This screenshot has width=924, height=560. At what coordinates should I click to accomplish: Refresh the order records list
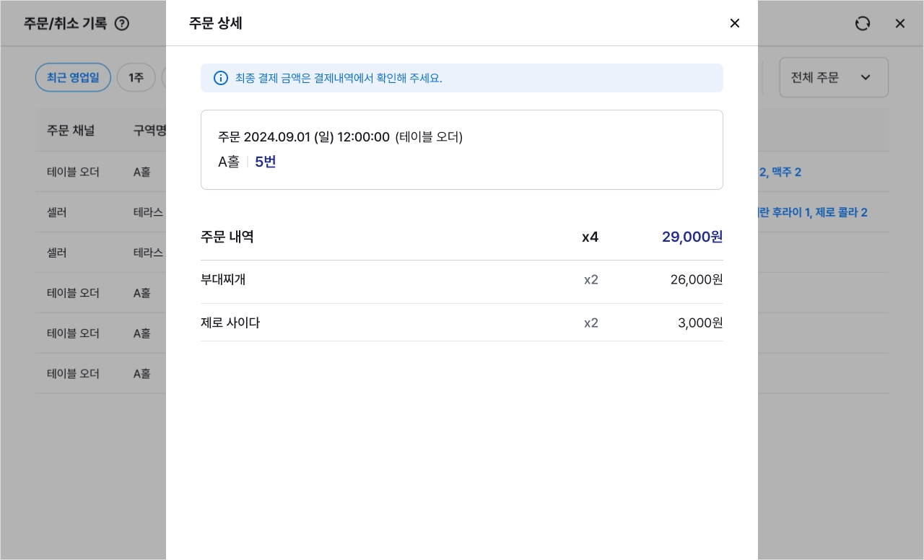pyautogui.click(x=863, y=23)
